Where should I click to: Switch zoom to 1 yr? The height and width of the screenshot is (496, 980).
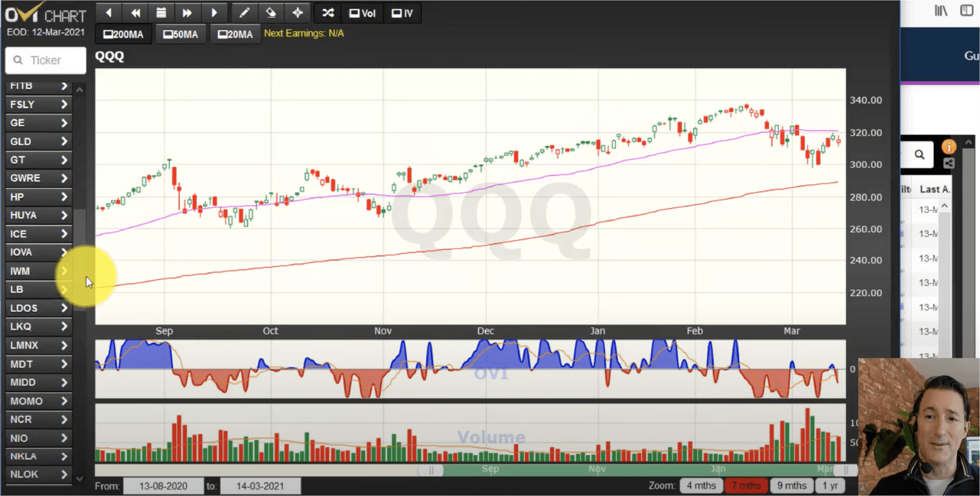click(x=830, y=486)
